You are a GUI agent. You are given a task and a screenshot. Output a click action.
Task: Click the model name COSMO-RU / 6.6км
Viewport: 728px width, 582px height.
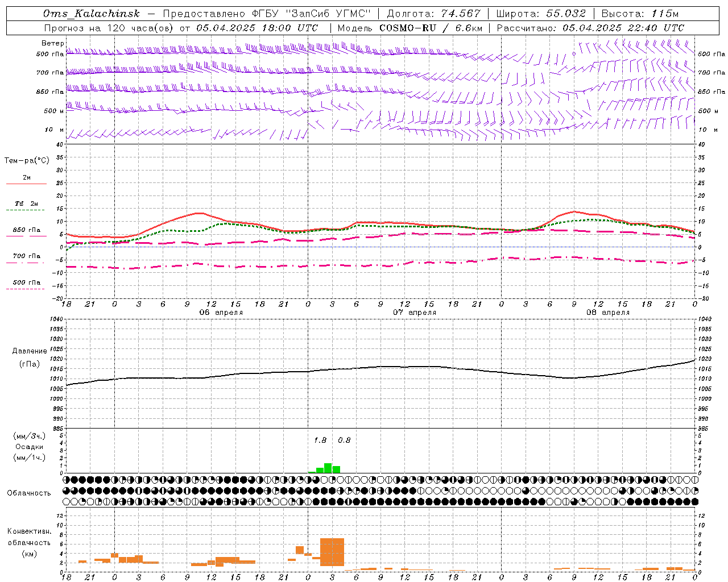tap(431, 28)
